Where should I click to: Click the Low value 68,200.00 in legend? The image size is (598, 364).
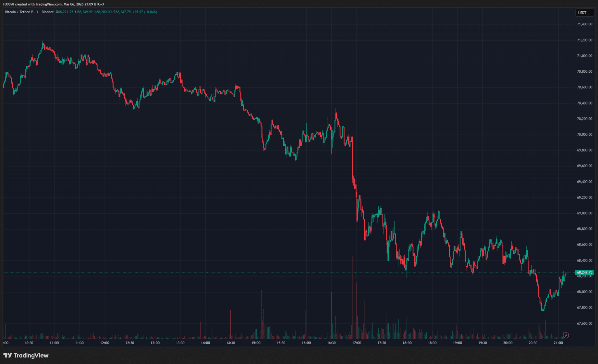(104, 12)
